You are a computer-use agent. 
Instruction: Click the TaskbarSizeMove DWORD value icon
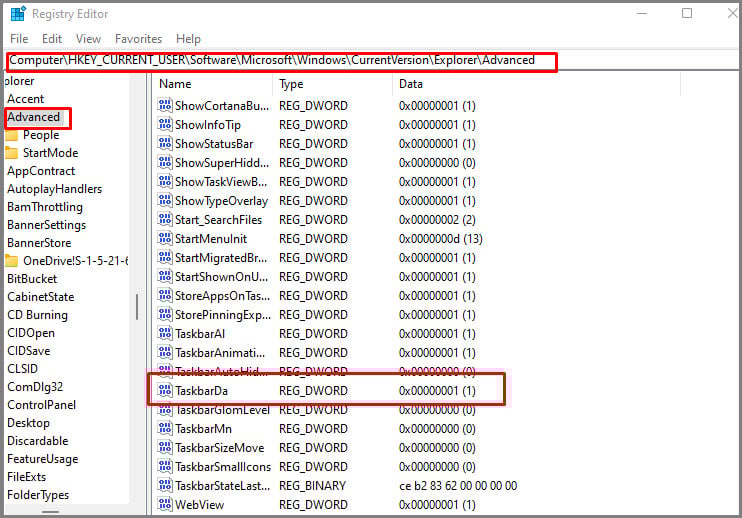[165, 447]
